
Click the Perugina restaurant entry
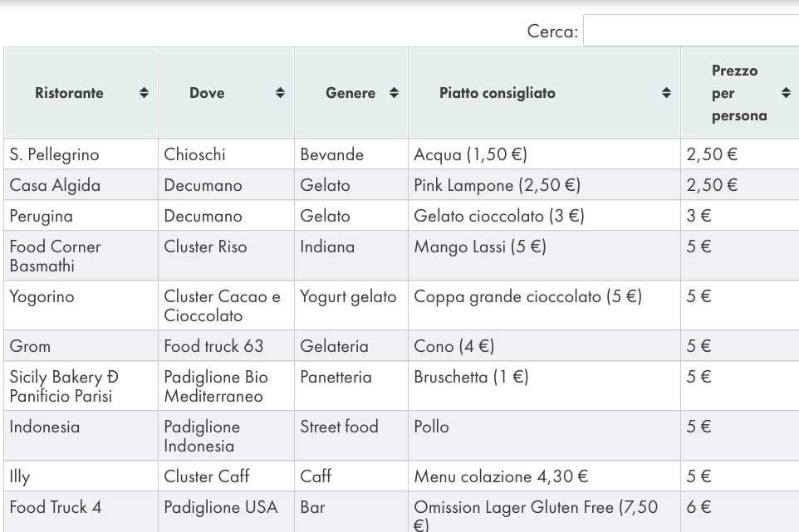(x=42, y=216)
